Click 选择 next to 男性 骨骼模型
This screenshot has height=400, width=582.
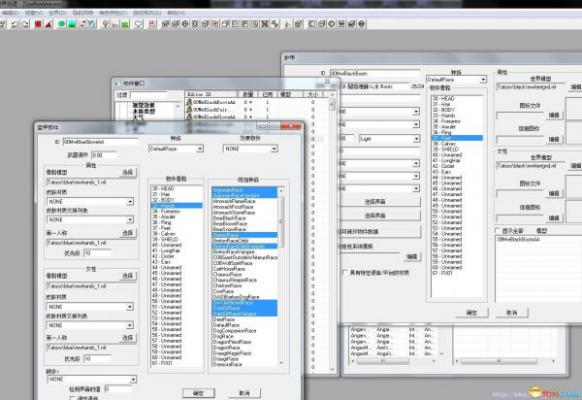point(128,173)
